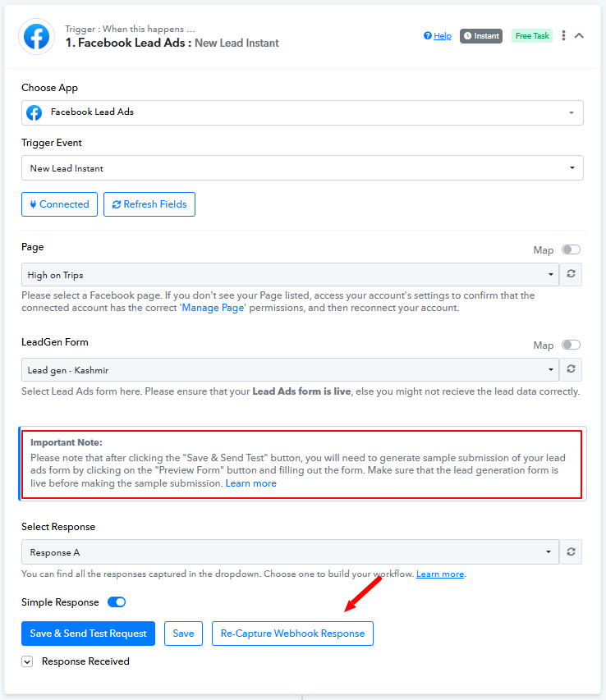This screenshot has width=606, height=700.
Task: Open the three-dot options menu
Action: click(563, 36)
